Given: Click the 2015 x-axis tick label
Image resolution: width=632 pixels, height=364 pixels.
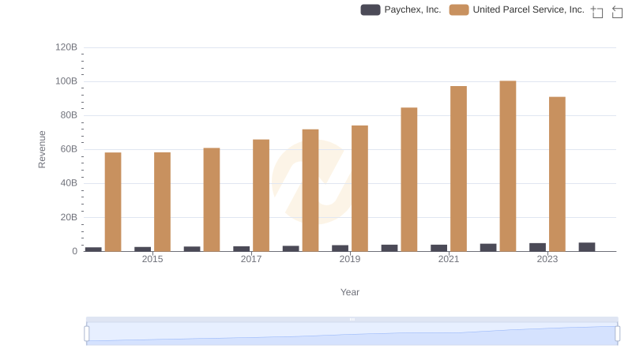Looking at the screenshot, I should point(152,260).
